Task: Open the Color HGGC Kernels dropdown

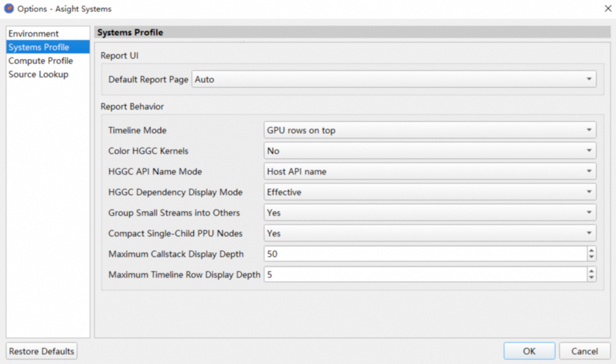Action: click(430, 151)
